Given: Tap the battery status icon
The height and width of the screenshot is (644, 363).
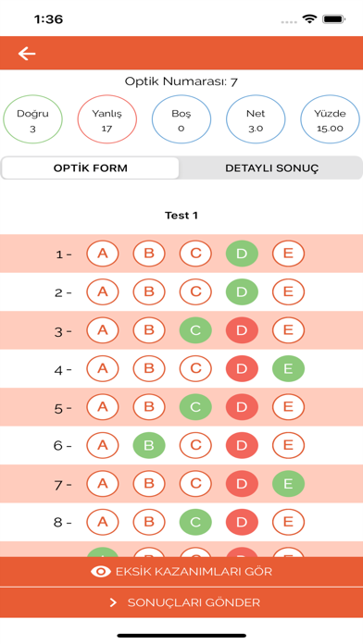Looking at the screenshot, I should [x=333, y=19].
